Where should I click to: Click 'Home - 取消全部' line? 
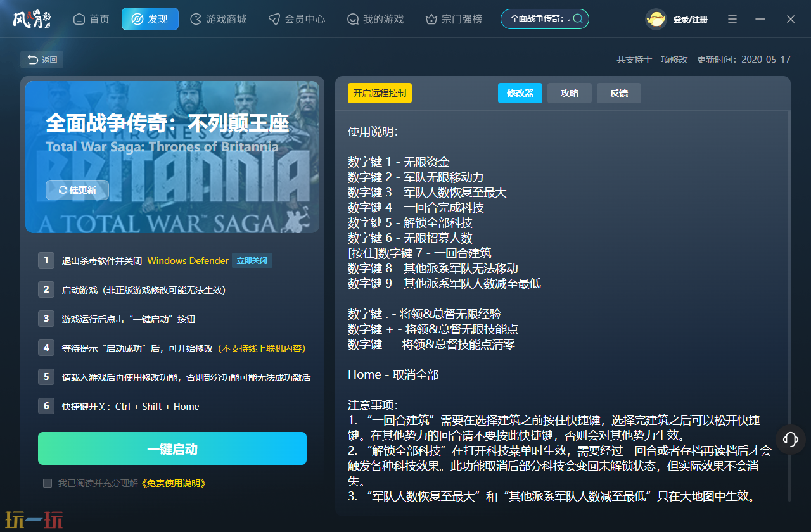click(393, 375)
